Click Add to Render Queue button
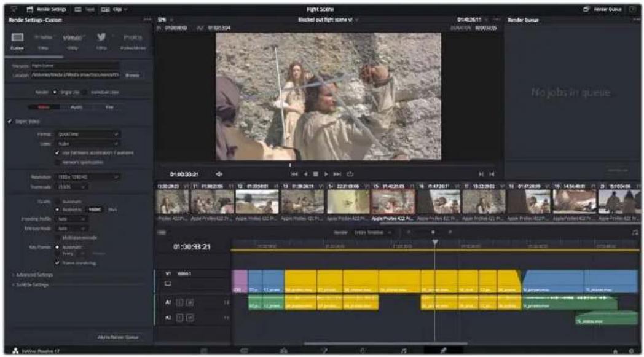The height and width of the screenshot is (357, 644). point(118,337)
